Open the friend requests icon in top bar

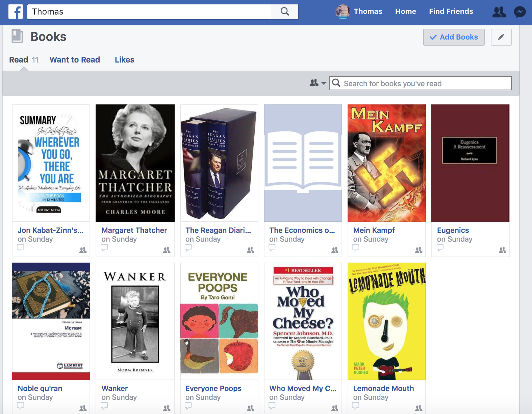point(499,12)
